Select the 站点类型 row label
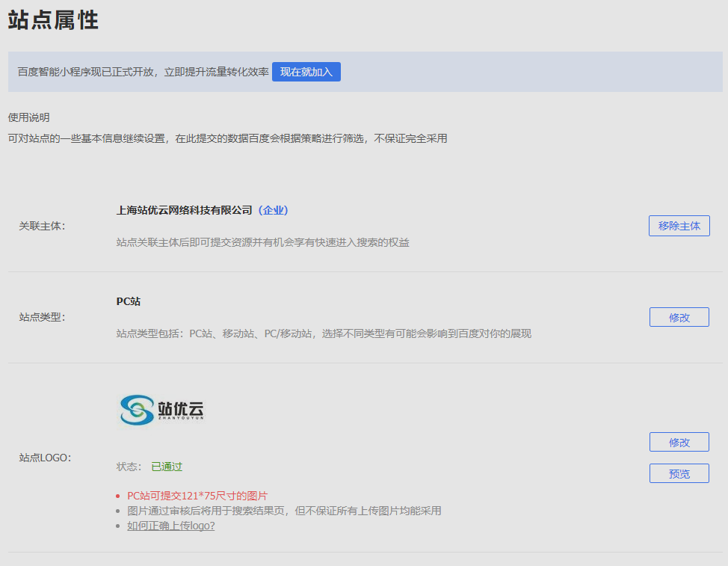Viewport: 728px width, 566px height. [42, 317]
